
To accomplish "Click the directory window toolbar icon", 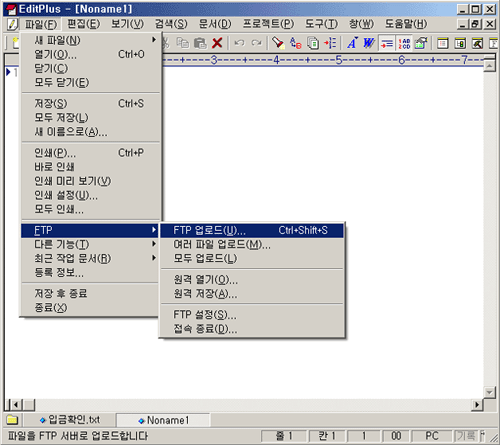I will click(460, 43).
